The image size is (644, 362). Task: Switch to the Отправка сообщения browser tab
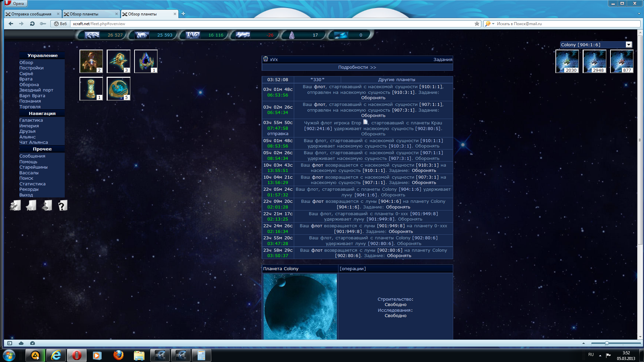coord(33,14)
